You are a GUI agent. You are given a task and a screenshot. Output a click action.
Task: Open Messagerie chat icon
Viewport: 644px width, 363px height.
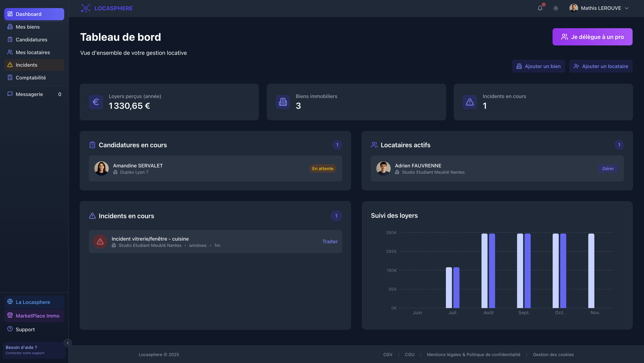pos(10,94)
